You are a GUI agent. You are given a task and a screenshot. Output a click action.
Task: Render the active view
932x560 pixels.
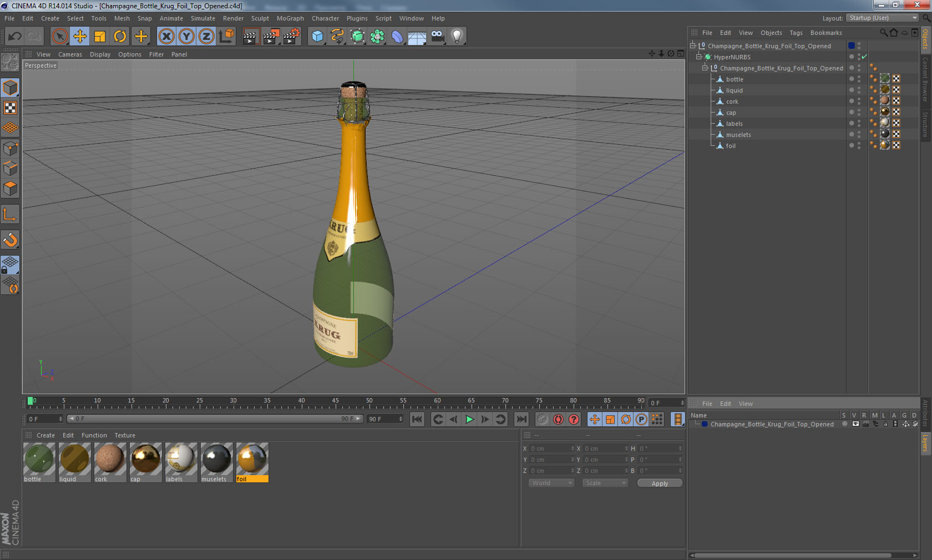tap(251, 37)
